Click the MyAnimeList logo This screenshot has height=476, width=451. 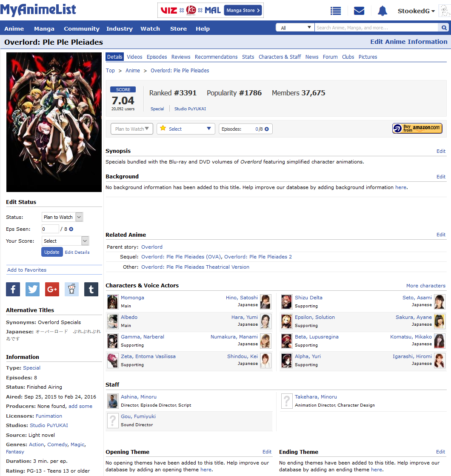pos(38,10)
